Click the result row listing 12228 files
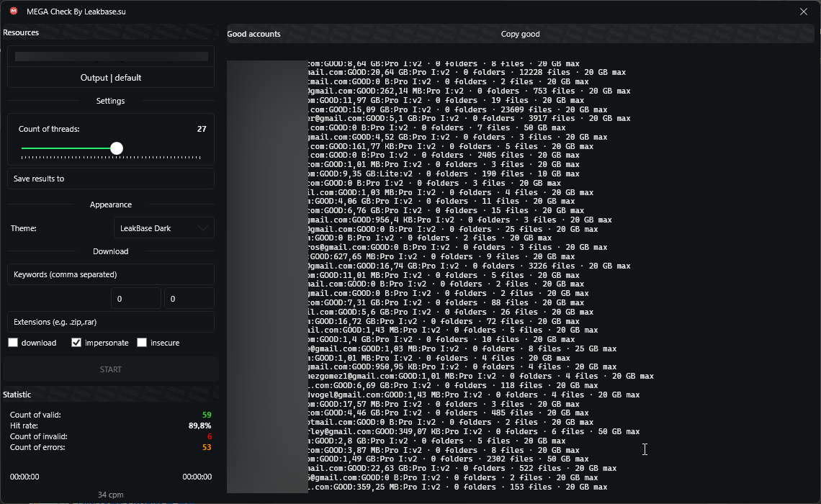Viewport: 821px width, 504px height. pos(467,73)
